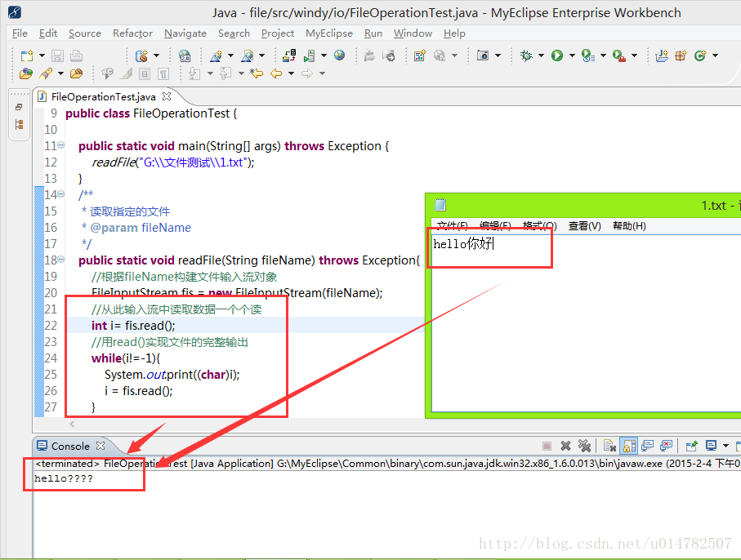Open the 查看(V) menu in Notepad

click(x=585, y=226)
